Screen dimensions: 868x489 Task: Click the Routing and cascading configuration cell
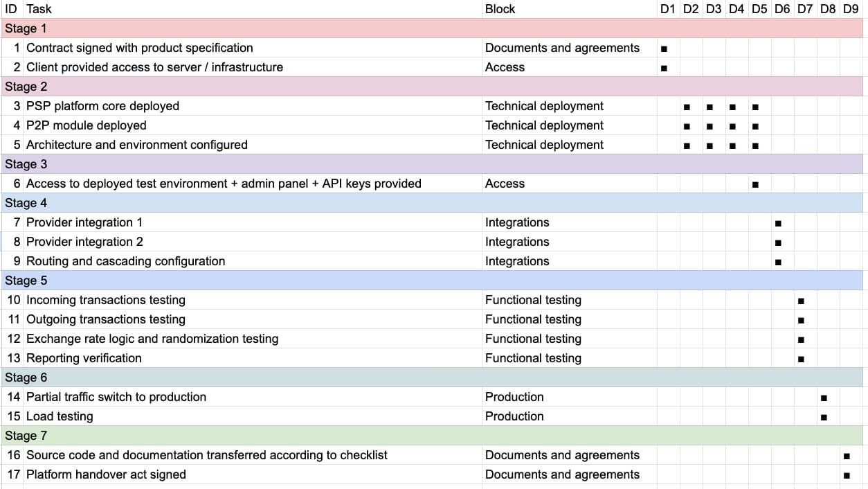coord(125,261)
